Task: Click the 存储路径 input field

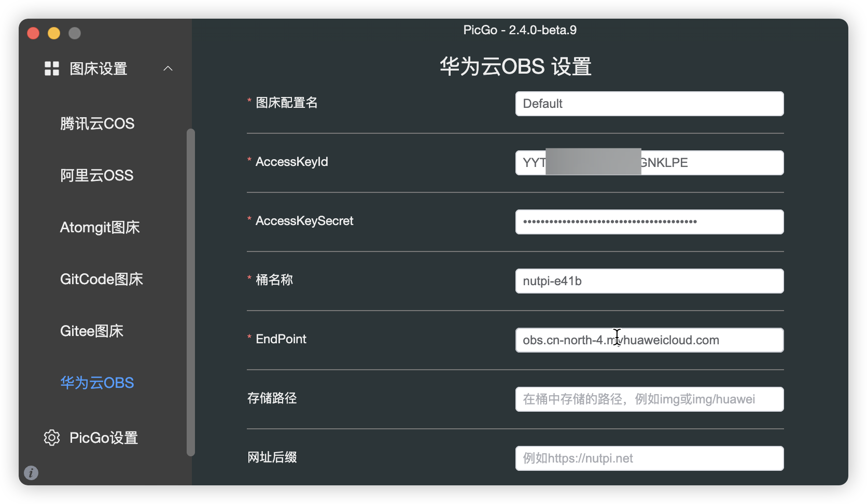Action: (x=649, y=399)
